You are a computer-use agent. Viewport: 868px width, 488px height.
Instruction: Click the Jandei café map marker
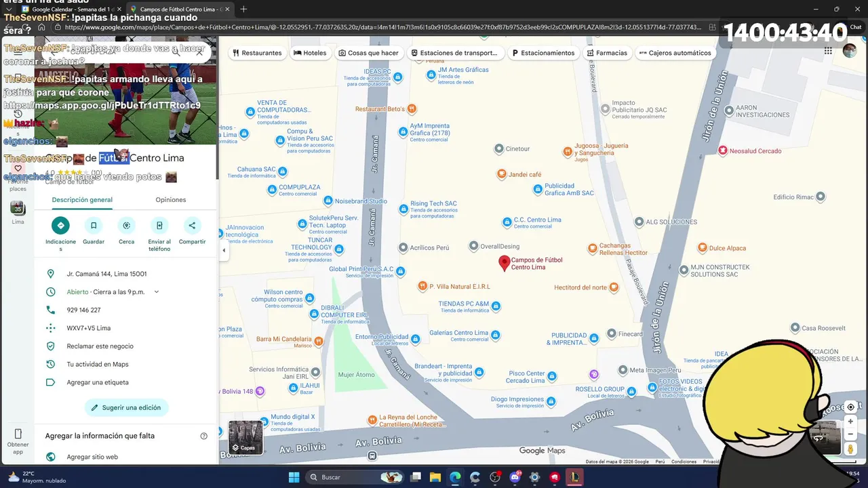502,174
